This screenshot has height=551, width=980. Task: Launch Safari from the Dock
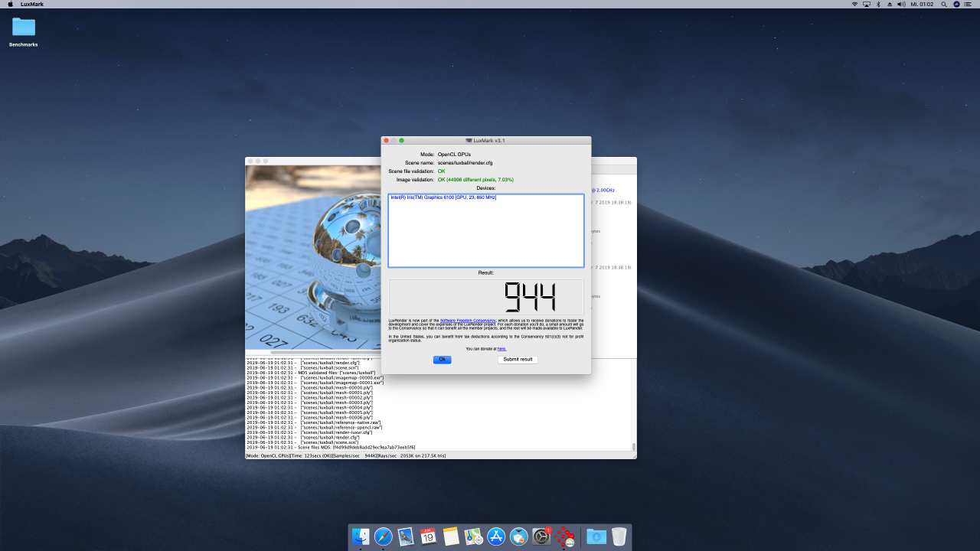click(x=384, y=536)
